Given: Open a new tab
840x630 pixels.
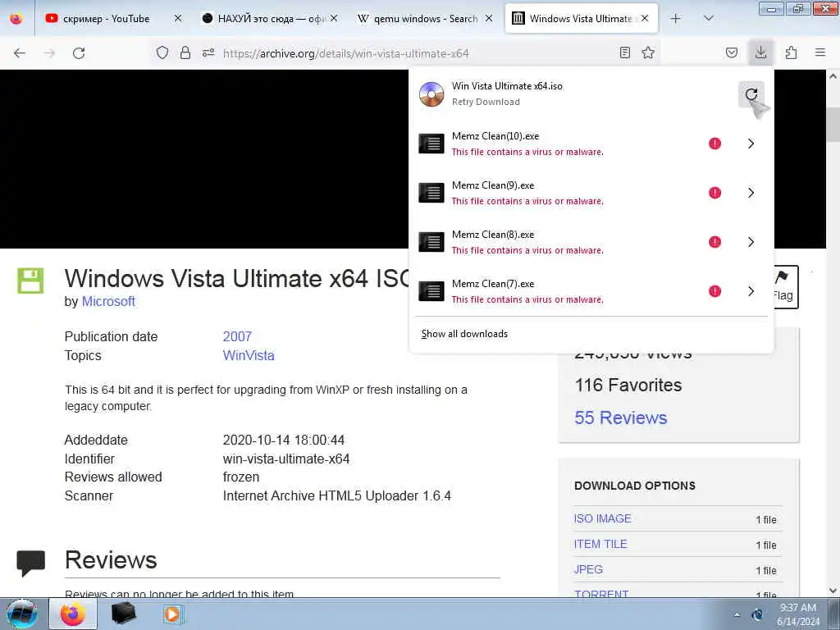Looking at the screenshot, I should click(676, 19).
